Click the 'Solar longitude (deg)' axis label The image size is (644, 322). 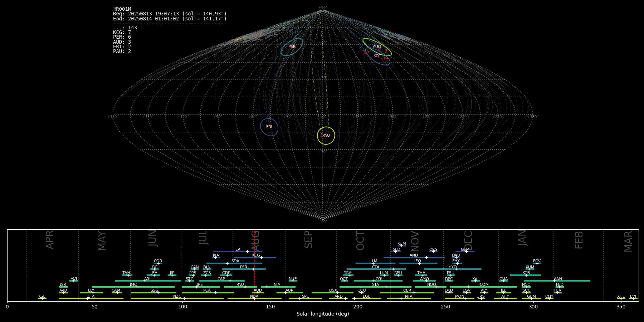(323, 314)
